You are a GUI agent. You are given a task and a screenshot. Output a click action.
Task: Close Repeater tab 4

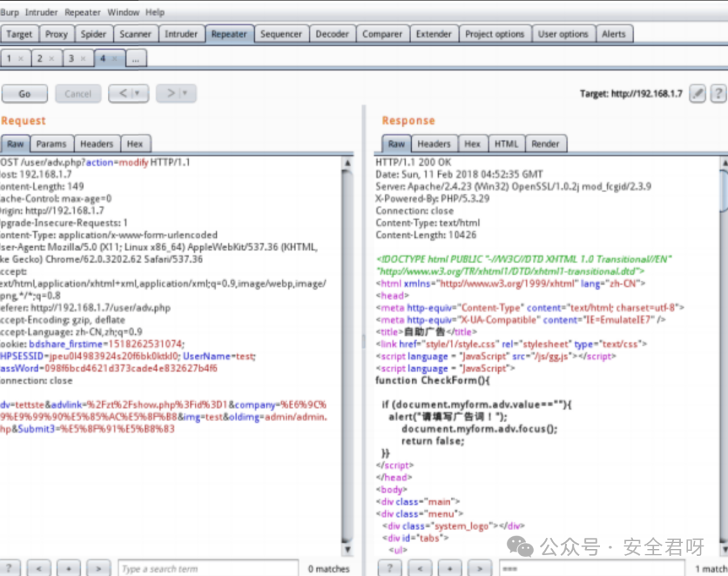click(115, 59)
